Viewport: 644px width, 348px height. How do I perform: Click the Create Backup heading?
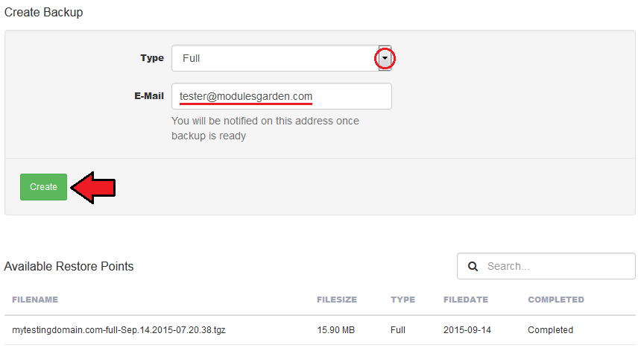tap(43, 13)
